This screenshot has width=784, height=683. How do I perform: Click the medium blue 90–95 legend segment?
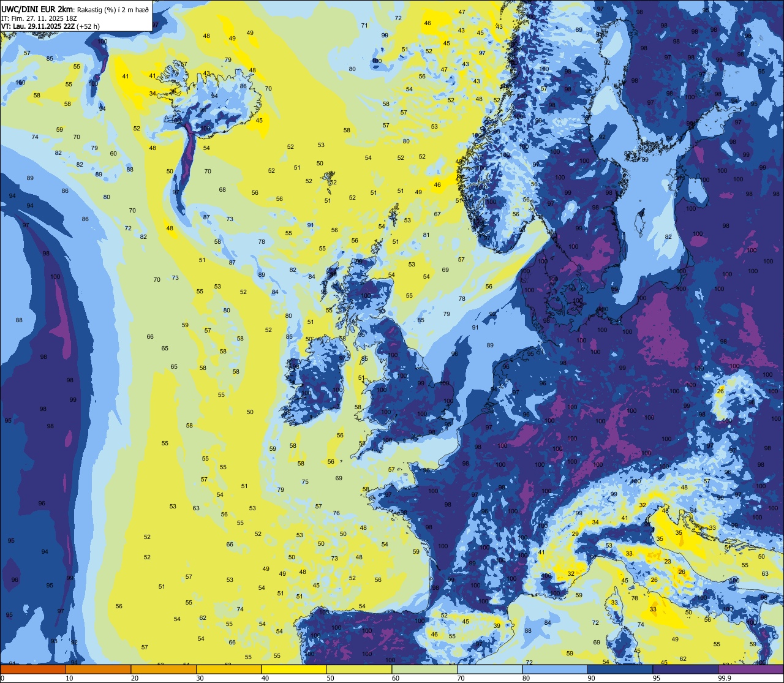click(620, 670)
